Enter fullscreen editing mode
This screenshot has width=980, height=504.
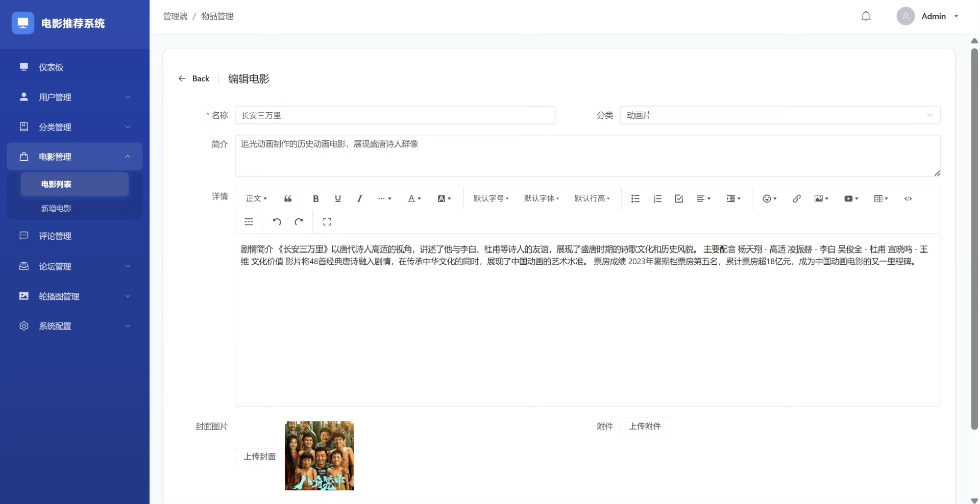click(x=327, y=221)
